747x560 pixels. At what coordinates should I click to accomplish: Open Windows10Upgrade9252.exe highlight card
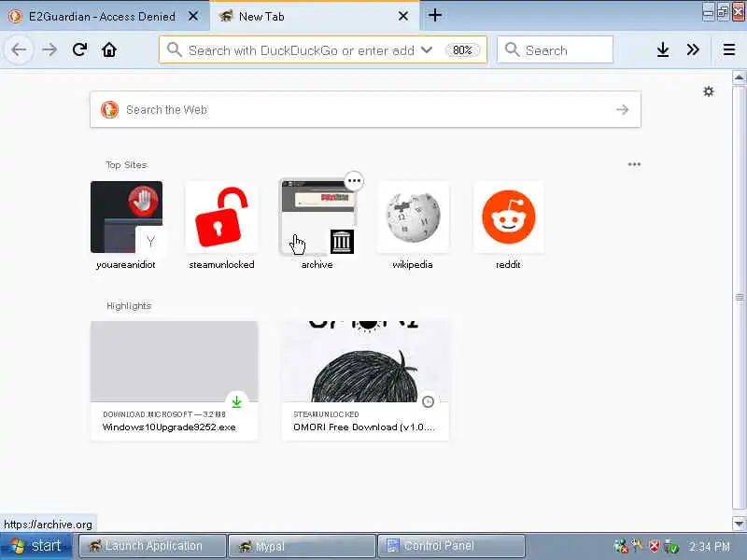[x=175, y=381]
